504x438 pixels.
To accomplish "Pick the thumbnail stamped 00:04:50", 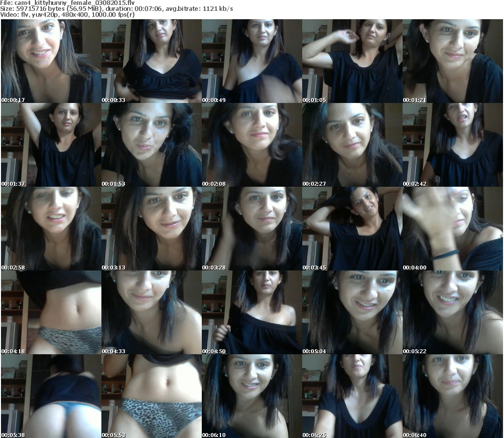I will [252, 312].
